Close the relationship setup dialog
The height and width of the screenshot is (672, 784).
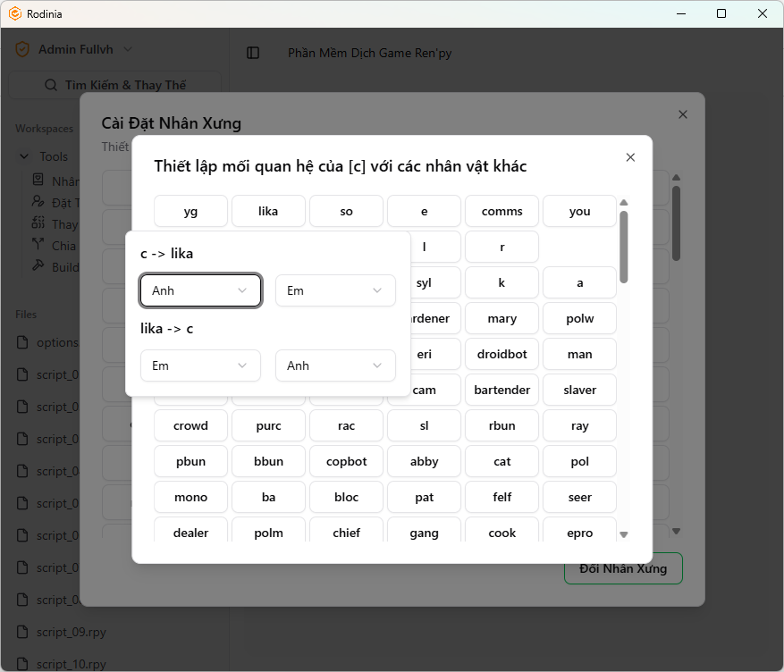(x=630, y=157)
